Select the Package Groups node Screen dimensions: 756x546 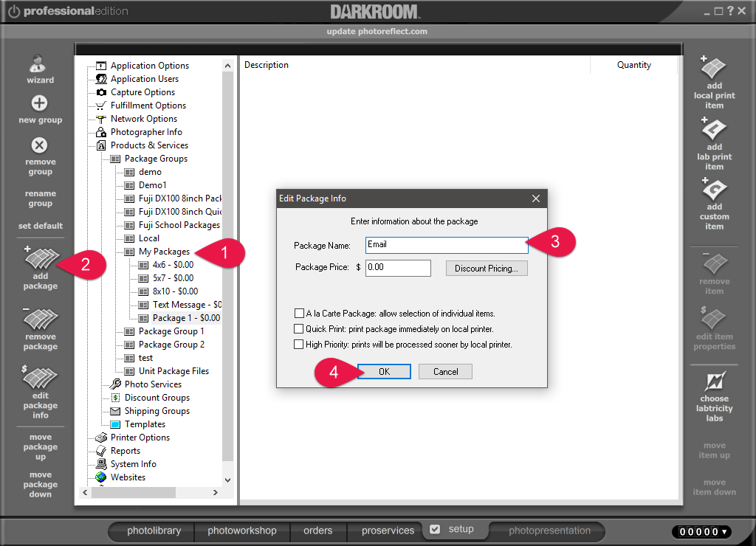156,159
